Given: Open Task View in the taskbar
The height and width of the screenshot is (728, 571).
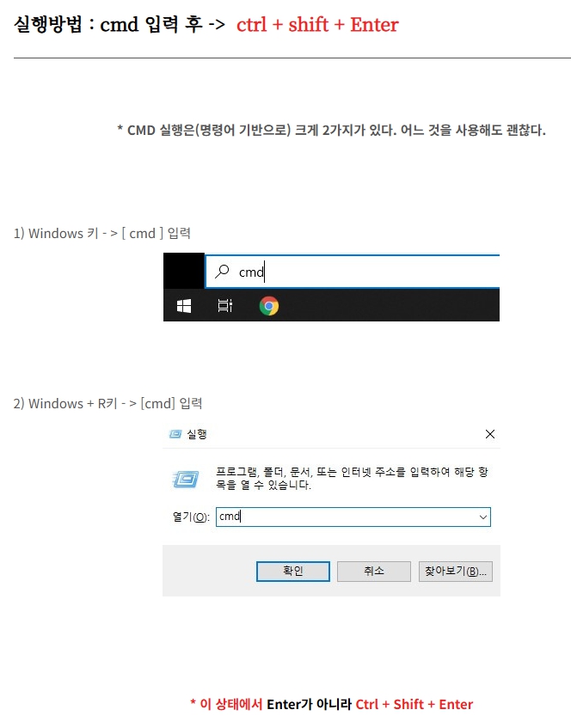Looking at the screenshot, I should click(x=224, y=306).
